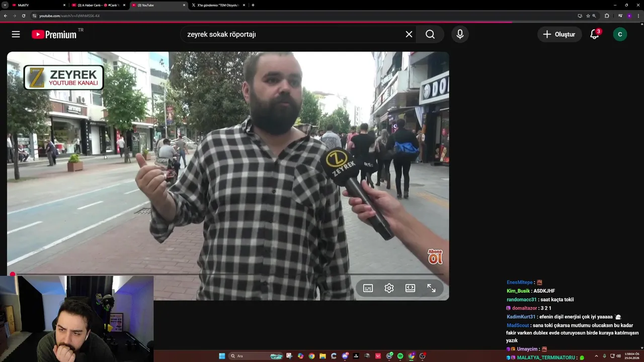This screenshot has width=644, height=362.
Task: Close the X'te gündemi tab
Action: (x=244, y=5)
